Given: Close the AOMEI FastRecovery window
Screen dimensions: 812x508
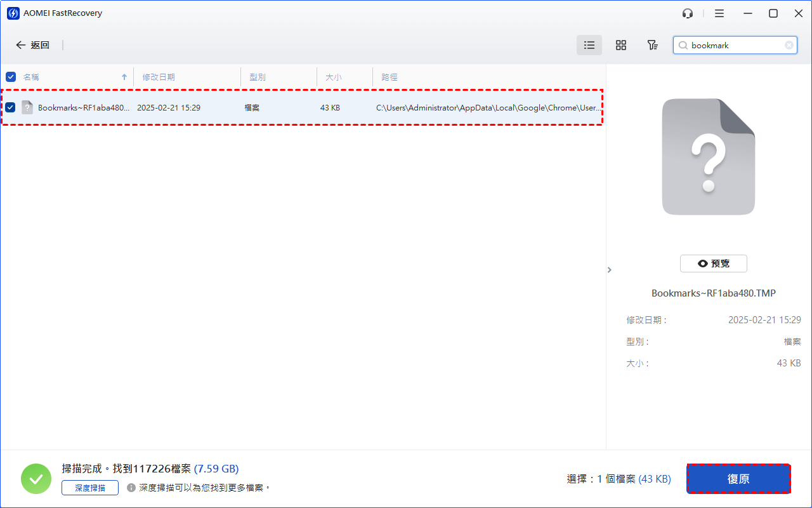Looking at the screenshot, I should pyautogui.click(x=799, y=13).
